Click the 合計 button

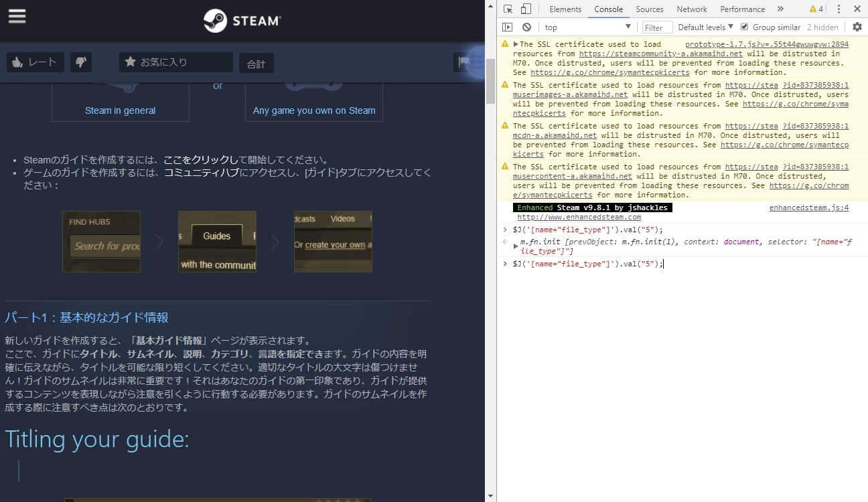click(257, 64)
